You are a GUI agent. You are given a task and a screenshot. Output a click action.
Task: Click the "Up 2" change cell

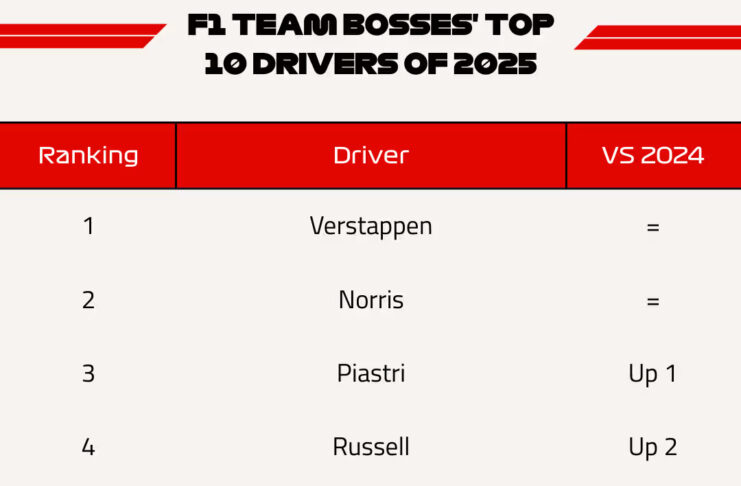653,446
